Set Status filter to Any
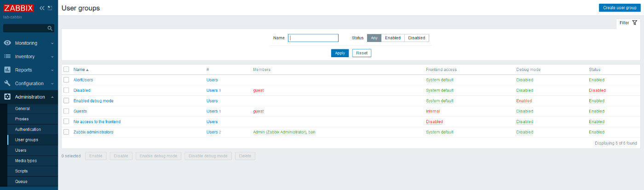644x190 pixels. (374, 38)
